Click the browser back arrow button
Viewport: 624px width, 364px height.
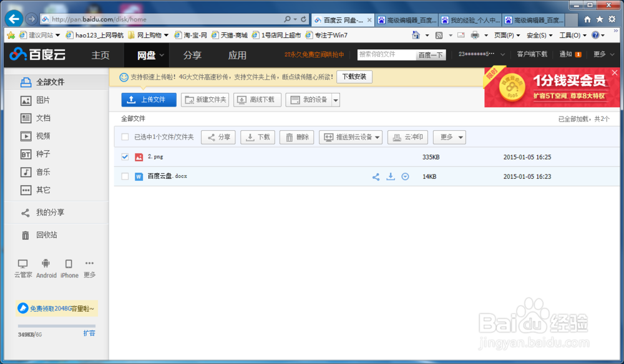click(14, 19)
